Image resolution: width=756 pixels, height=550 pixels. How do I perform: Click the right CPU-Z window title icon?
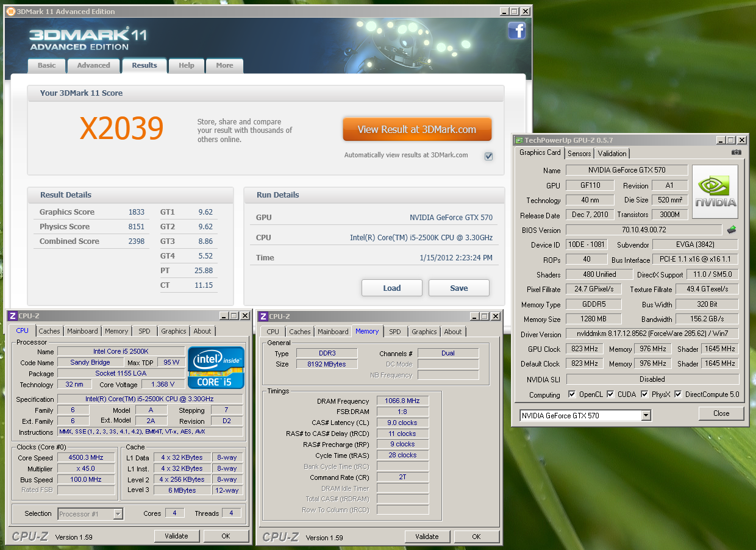(x=263, y=316)
